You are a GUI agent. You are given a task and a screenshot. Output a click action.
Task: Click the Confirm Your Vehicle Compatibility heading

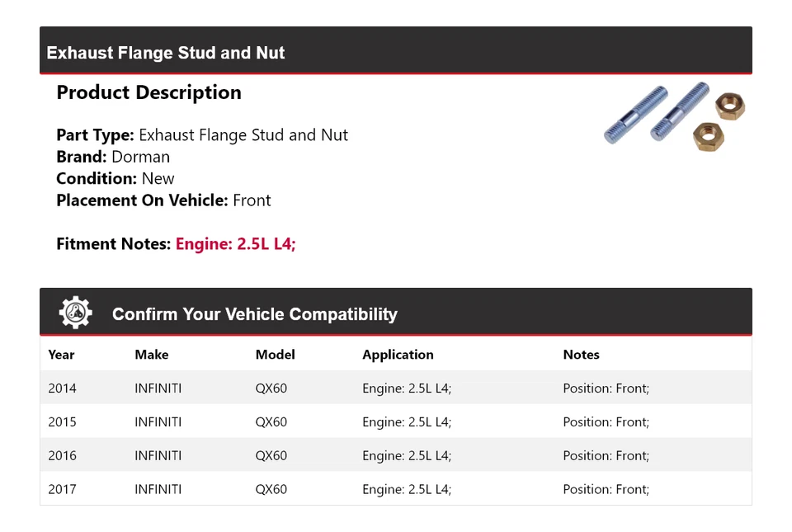click(254, 314)
